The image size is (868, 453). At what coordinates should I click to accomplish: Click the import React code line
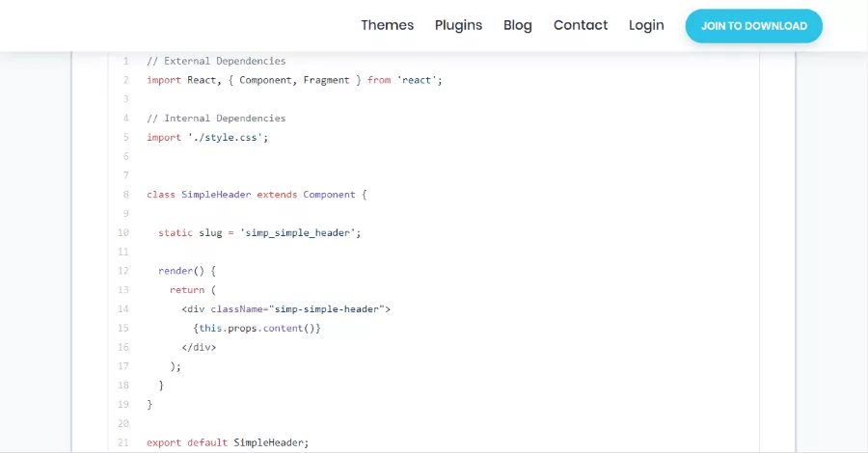tap(294, 80)
